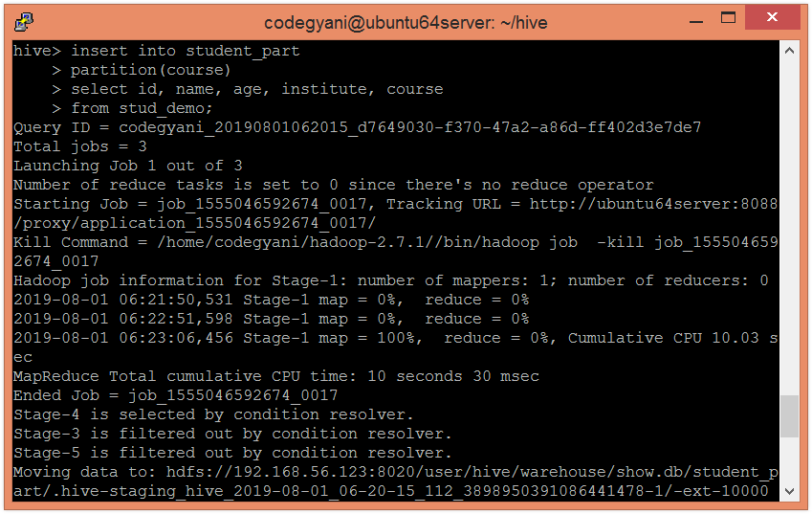Image resolution: width=812 pixels, height=514 pixels.
Task: Click the hdfs://192.168.56.123:8020 warehouse path
Action: pyautogui.click(x=450, y=472)
